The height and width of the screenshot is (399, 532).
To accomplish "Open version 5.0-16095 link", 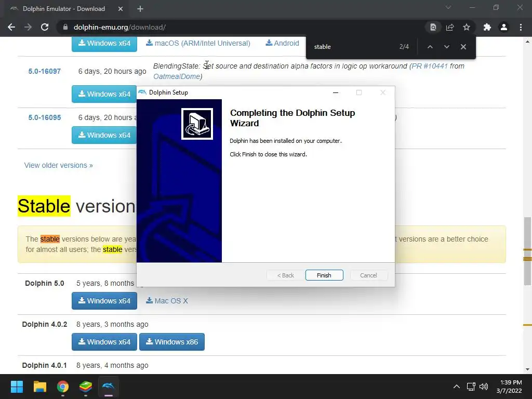I will (45, 117).
